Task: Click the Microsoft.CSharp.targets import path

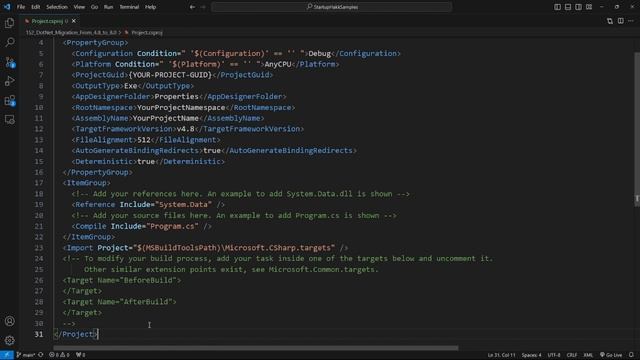Action: tap(234, 248)
